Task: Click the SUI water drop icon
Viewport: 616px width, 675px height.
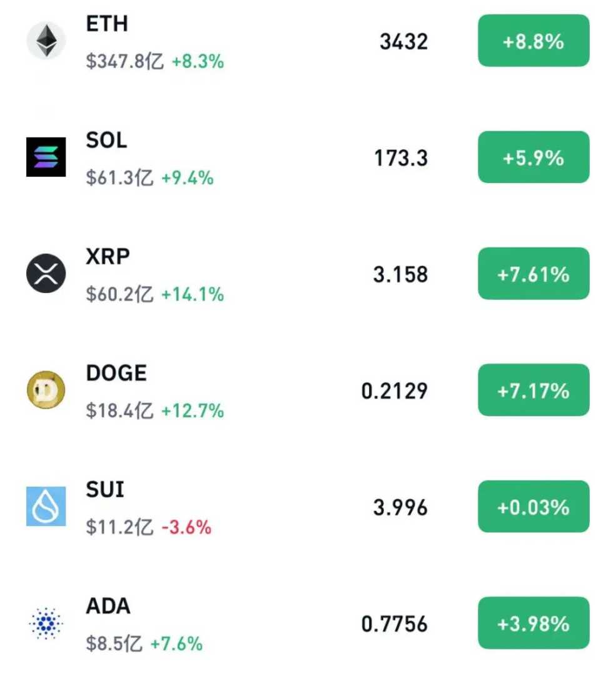Action: coord(46,506)
